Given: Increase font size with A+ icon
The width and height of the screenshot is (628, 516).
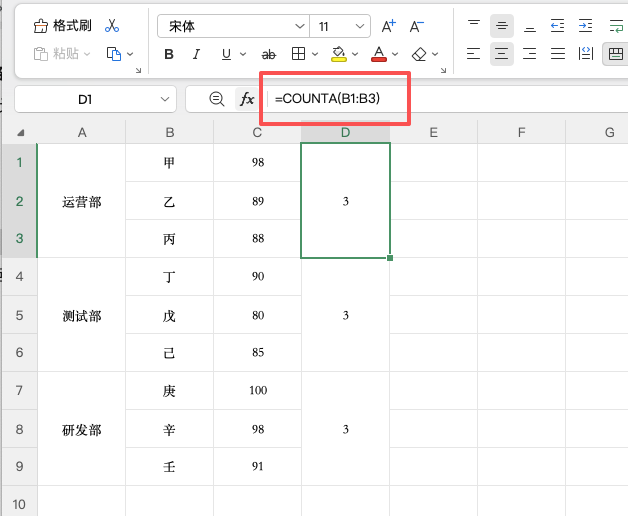Looking at the screenshot, I should pyautogui.click(x=388, y=26).
